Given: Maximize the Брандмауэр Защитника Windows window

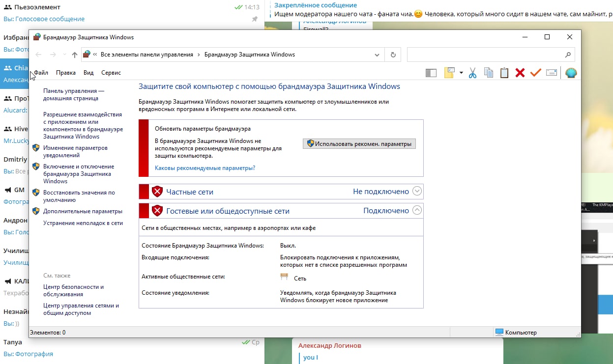Looking at the screenshot, I should (547, 37).
